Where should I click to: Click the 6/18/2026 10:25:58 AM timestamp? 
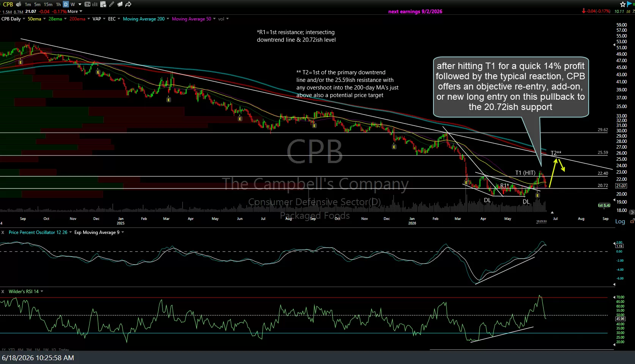tap(38, 358)
